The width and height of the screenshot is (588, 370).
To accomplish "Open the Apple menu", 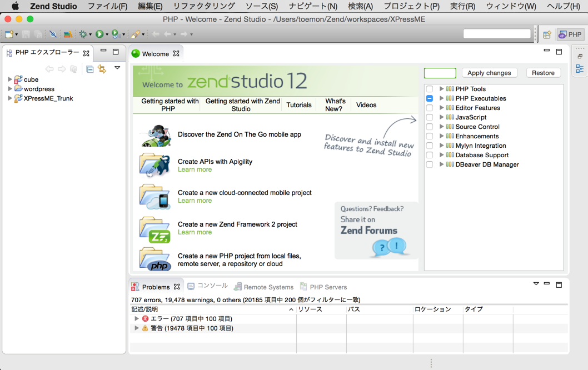I will pos(16,6).
